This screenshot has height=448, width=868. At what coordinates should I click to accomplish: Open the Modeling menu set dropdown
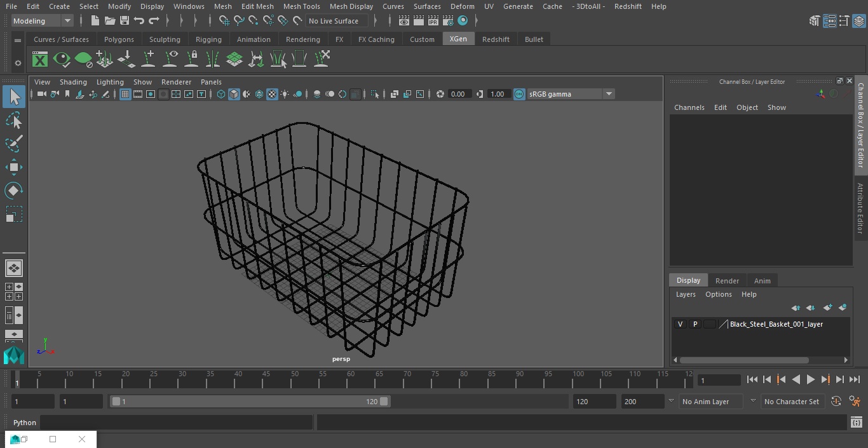[43, 21]
